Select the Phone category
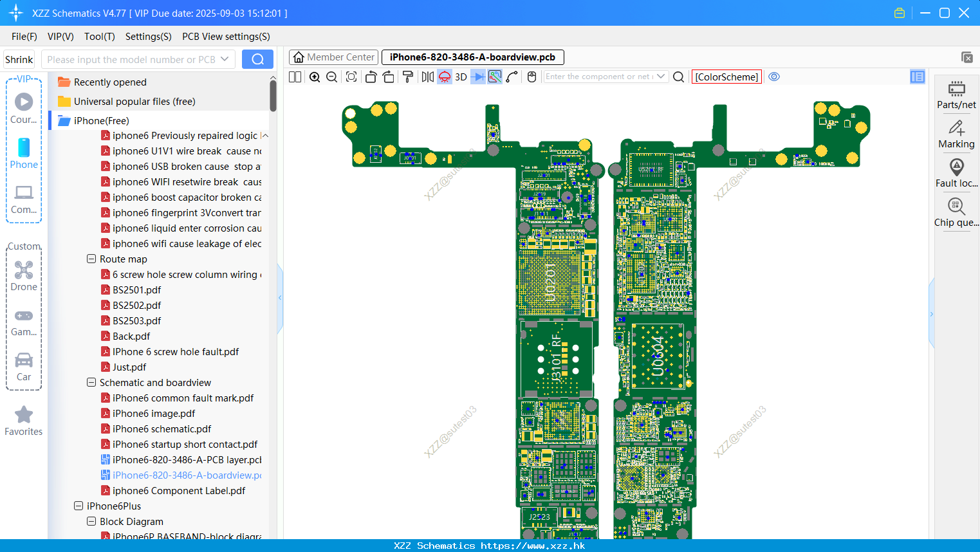980x552 pixels. click(x=24, y=153)
